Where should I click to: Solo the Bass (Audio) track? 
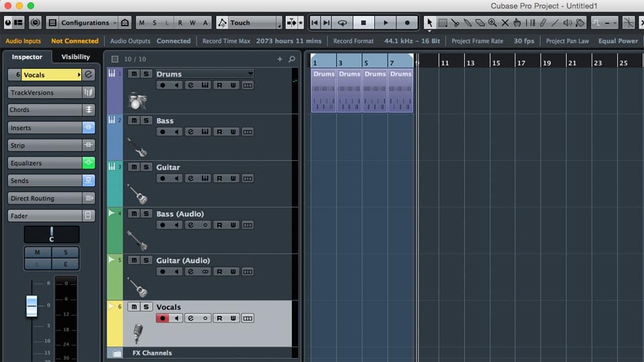click(x=146, y=213)
